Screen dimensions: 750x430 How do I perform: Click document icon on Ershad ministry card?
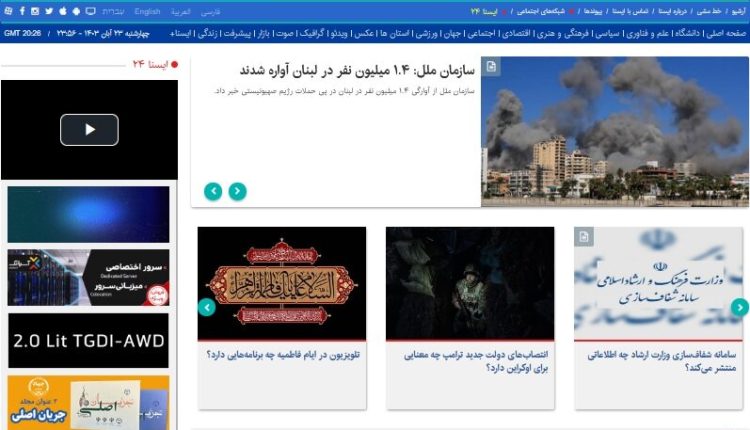pyautogui.click(x=584, y=236)
